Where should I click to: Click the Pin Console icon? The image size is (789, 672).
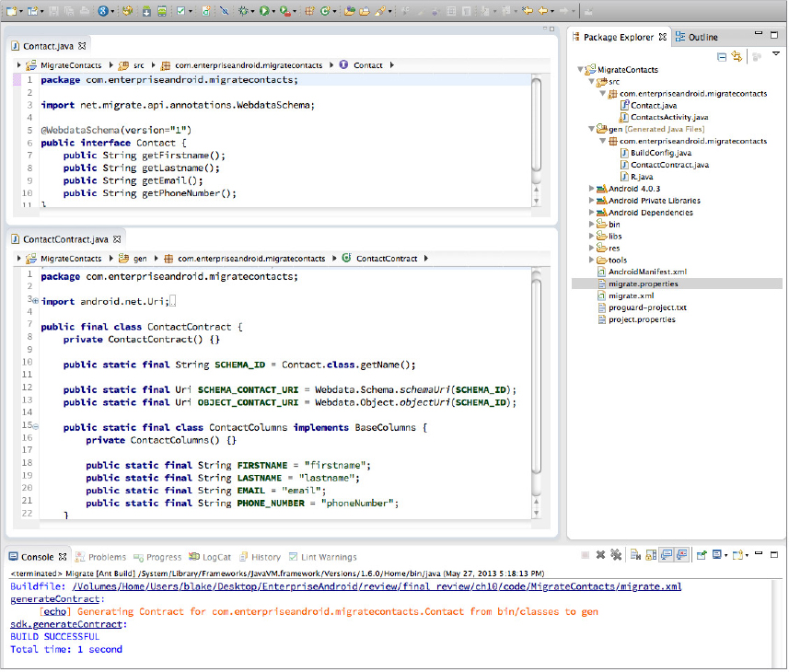(x=701, y=555)
